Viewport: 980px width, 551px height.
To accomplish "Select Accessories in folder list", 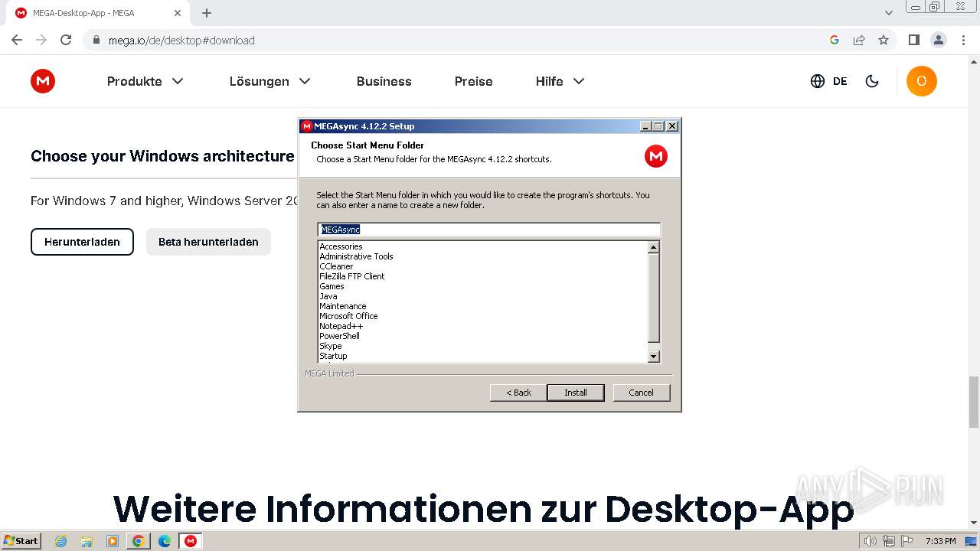I will [341, 246].
